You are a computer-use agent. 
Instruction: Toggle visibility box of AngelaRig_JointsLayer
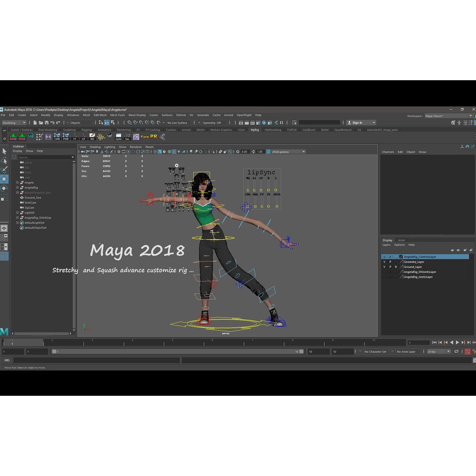(384, 277)
